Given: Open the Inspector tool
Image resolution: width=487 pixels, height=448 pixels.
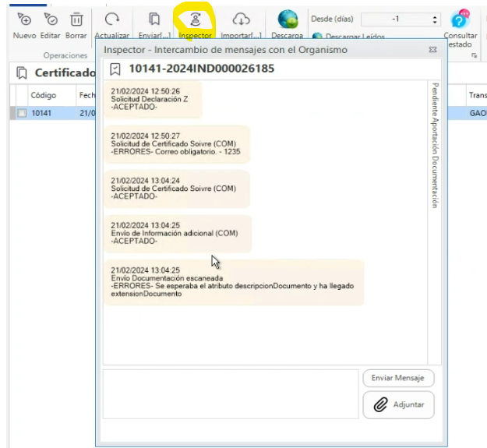Looking at the screenshot, I should coord(195,21).
